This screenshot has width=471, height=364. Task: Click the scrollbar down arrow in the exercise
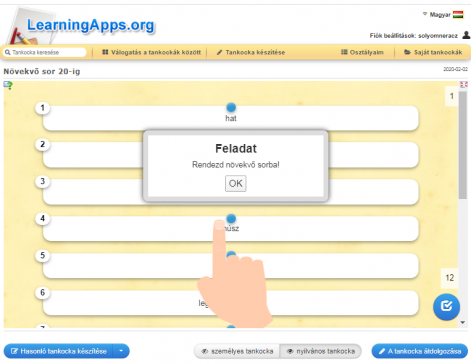463,322
